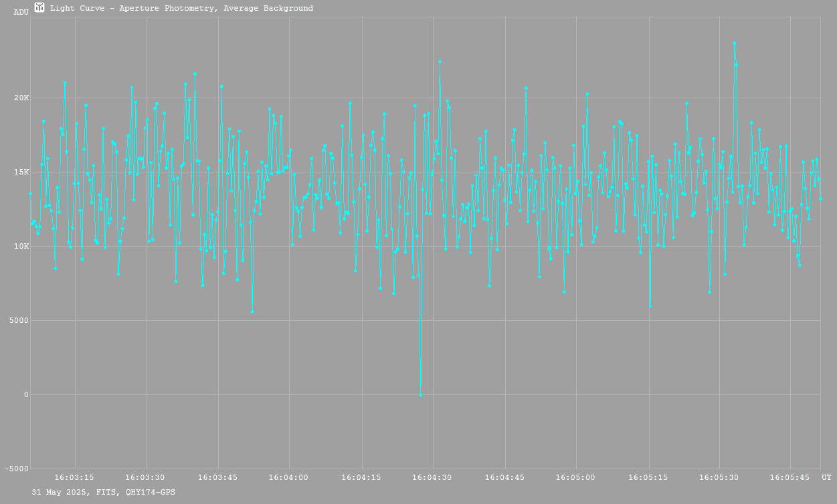Click the 5000 y-axis label
This screenshot has height=504, width=837.
click(19, 321)
